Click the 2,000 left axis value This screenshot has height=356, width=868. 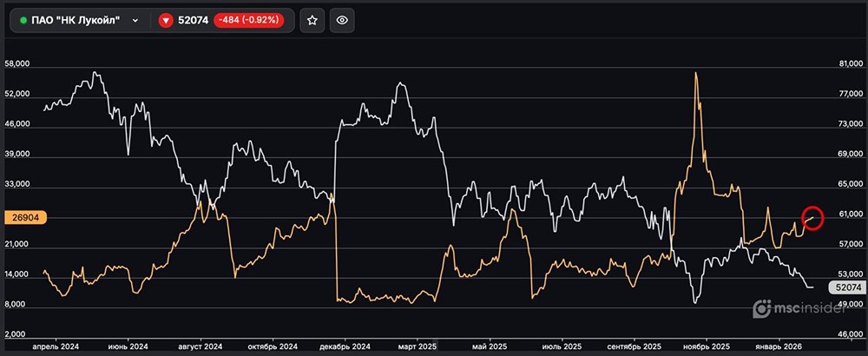(14, 335)
